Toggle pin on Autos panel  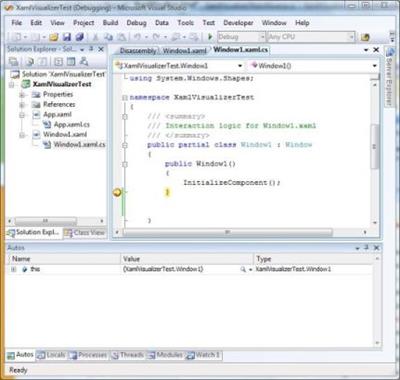click(x=366, y=248)
